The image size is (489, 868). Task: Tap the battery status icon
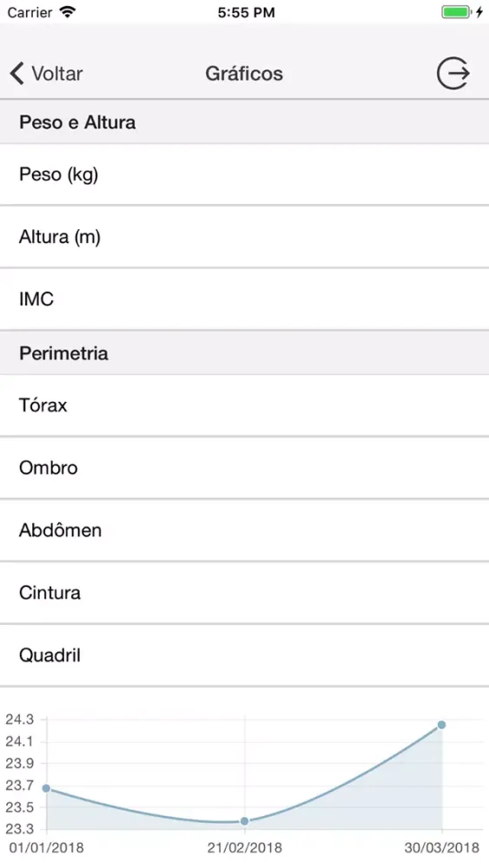[x=457, y=12]
